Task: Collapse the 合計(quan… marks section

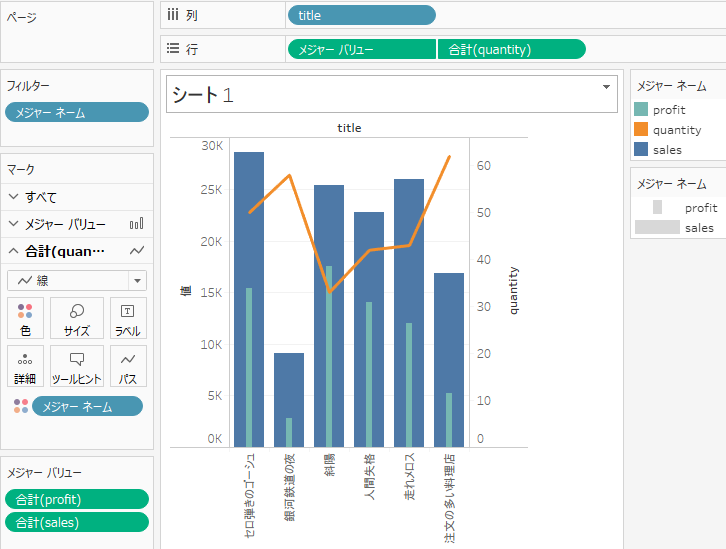Action: click(x=13, y=251)
